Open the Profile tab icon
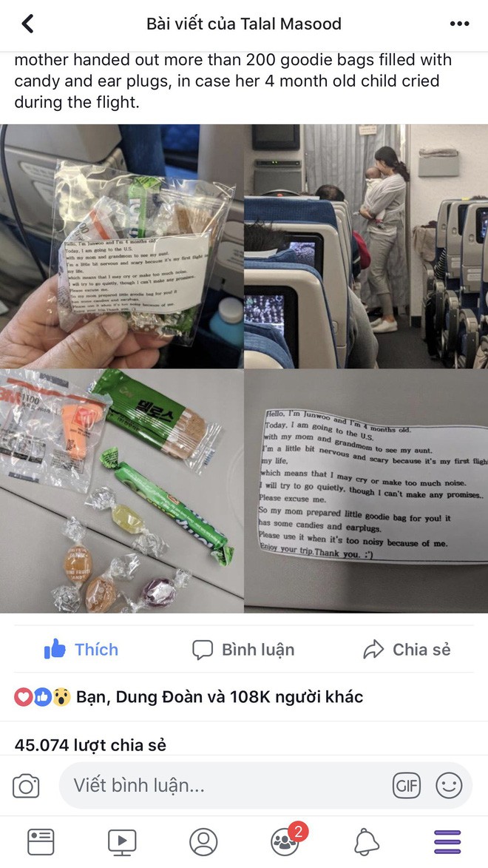The width and height of the screenshot is (488, 868). coord(203,842)
